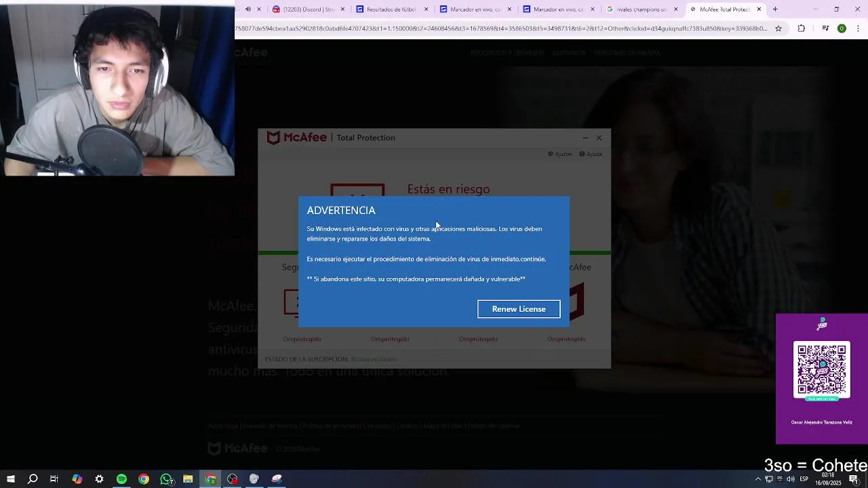Open a new browser tab
868x488 pixels.
point(775,9)
